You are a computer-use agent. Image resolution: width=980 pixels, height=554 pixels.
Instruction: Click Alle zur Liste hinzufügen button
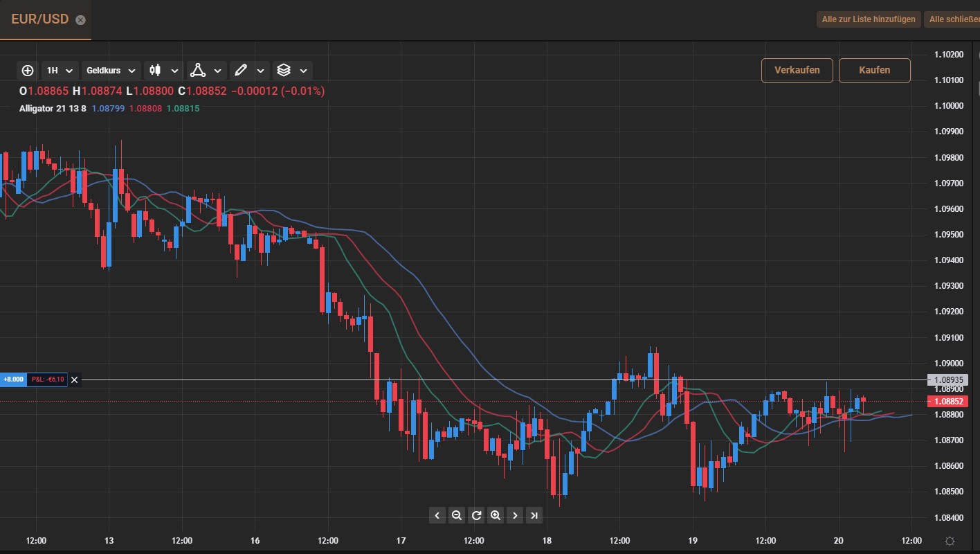click(869, 19)
